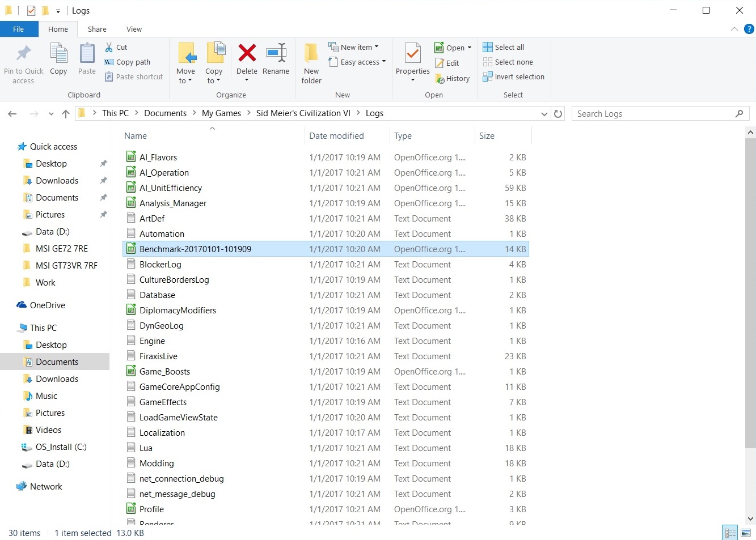Screen dimensions: 756x540
Task: Click the file list scroll down arrow
Action: click(751, 518)
